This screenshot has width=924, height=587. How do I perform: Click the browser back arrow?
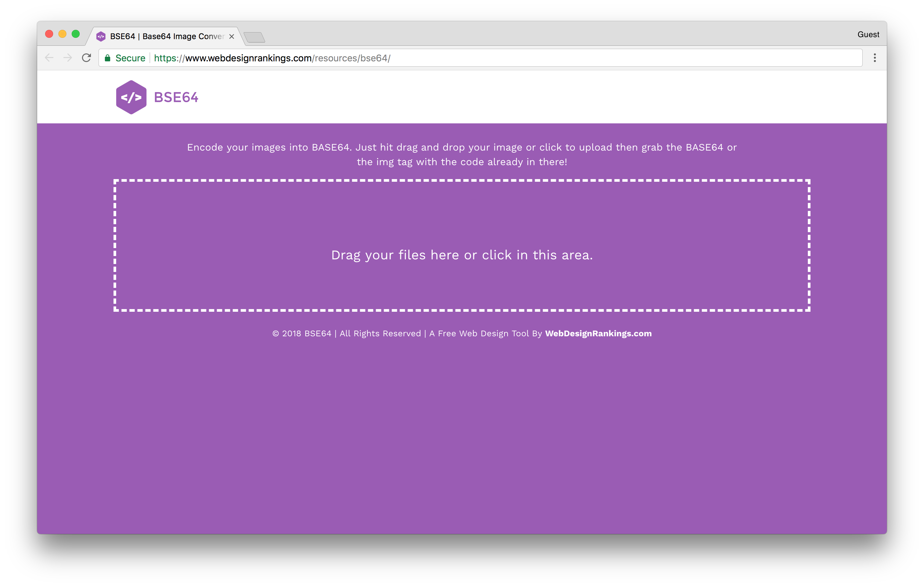tap(49, 58)
